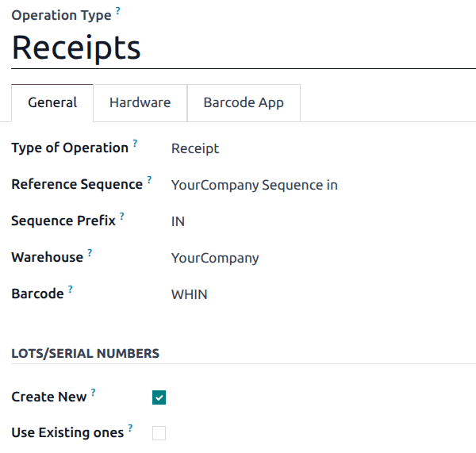Switch to the Hardware tab
This screenshot has width=476, height=453.
pyautogui.click(x=140, y=102)
